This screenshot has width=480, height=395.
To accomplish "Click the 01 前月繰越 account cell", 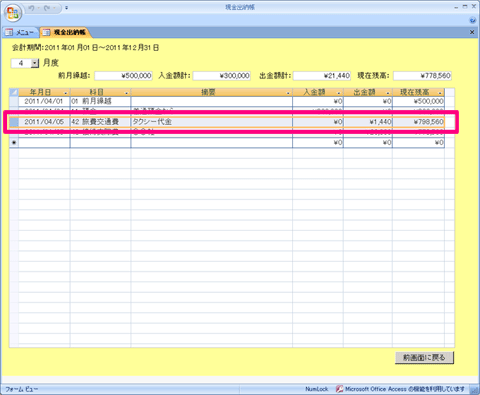I will pyautogui.click(x=100, y=101).
